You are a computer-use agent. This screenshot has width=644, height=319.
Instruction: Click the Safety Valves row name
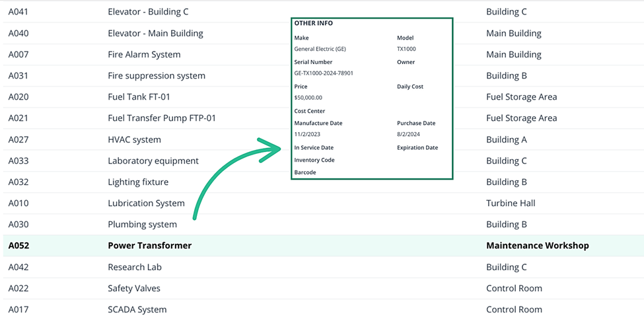134,289
